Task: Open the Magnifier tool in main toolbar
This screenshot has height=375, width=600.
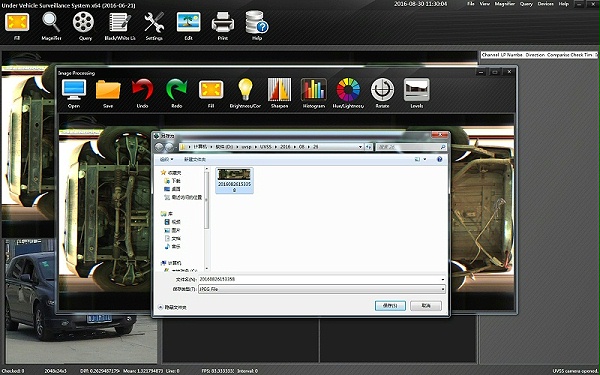Action: click(51, 22)
